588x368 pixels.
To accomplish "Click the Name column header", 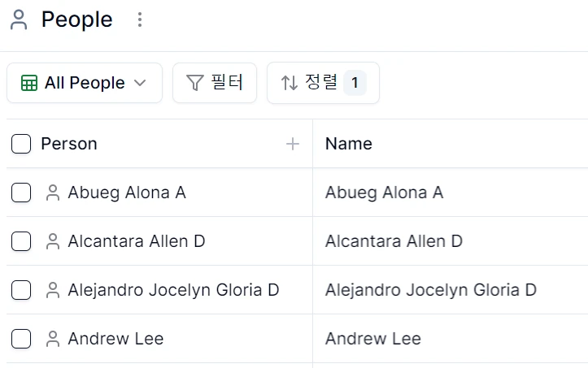I will coord(349,144).
